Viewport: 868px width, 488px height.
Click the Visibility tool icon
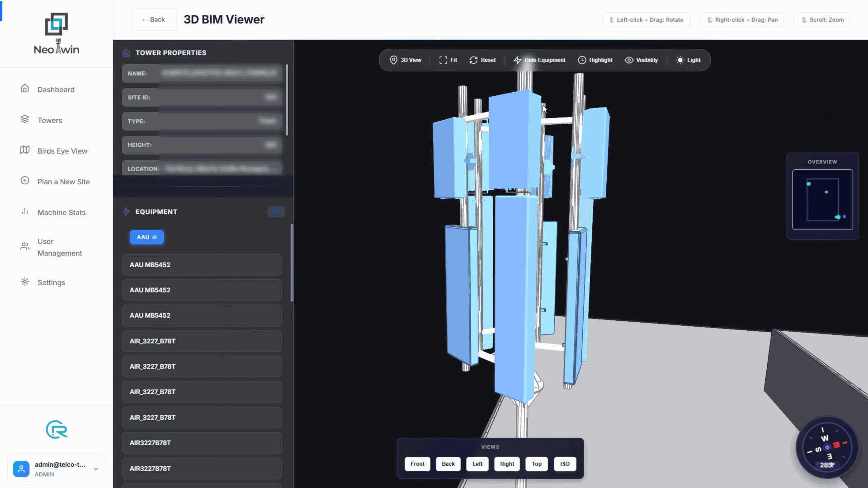coord(641,60)
